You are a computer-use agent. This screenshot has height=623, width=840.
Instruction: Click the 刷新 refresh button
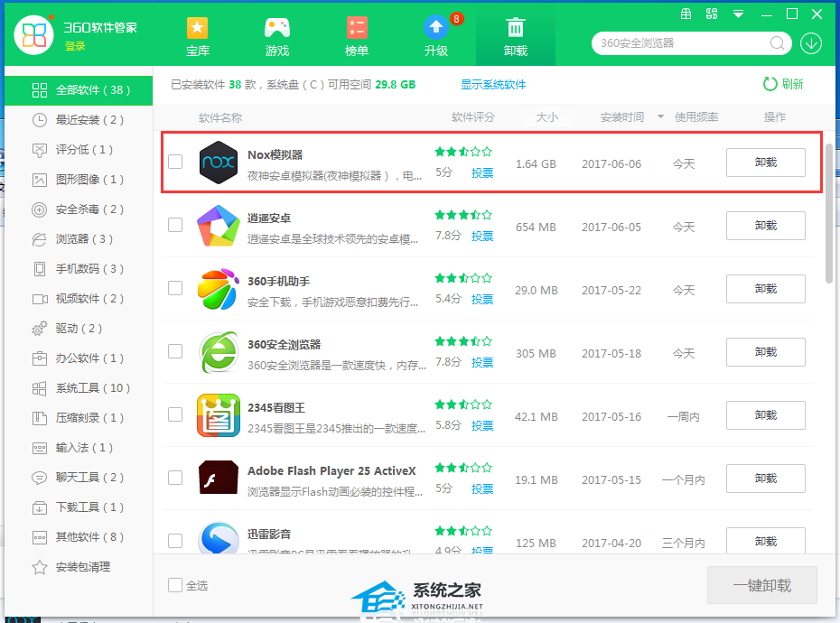(783, 84)
